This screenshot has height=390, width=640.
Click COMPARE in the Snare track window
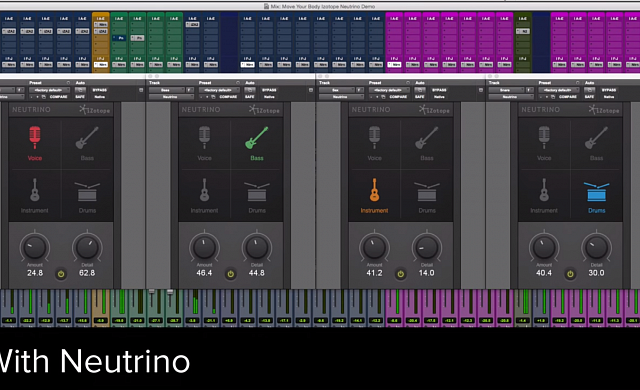coord(568,97)
